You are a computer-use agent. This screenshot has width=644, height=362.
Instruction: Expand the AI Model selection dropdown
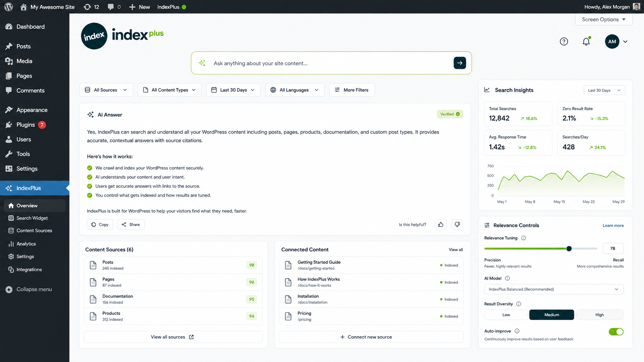click(x=553, y=289)
